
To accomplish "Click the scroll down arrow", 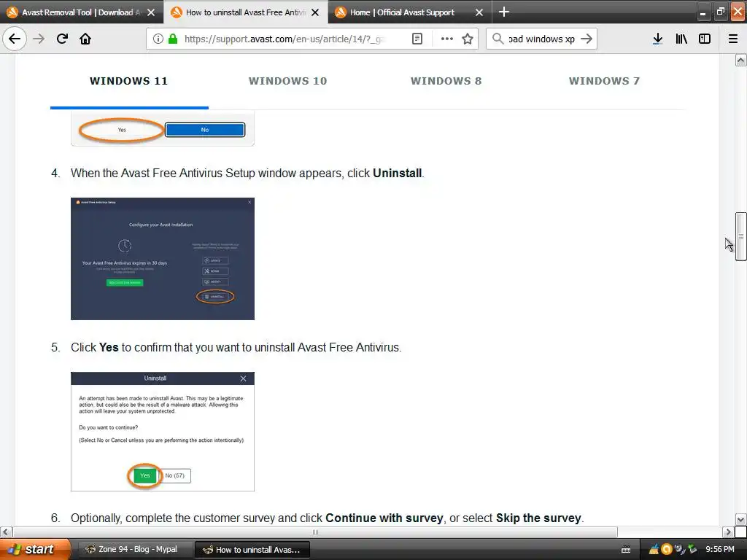I will pos(740,519).
